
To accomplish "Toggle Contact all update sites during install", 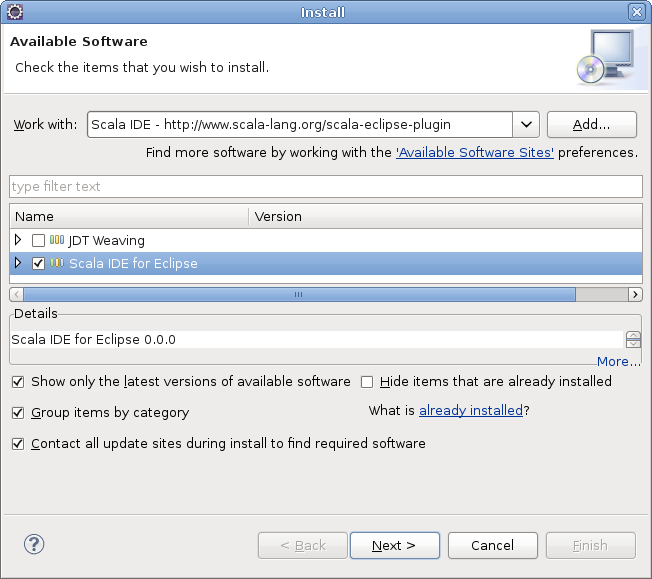I will 18,444.
